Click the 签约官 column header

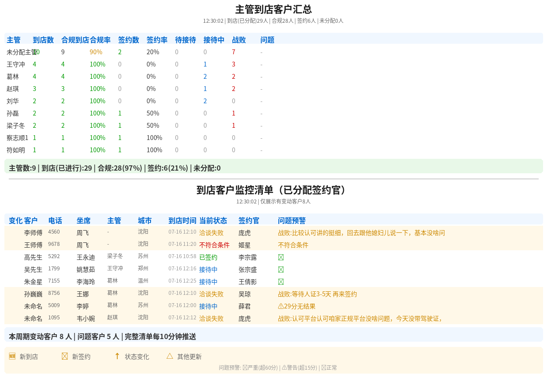(x=249, y=221)
